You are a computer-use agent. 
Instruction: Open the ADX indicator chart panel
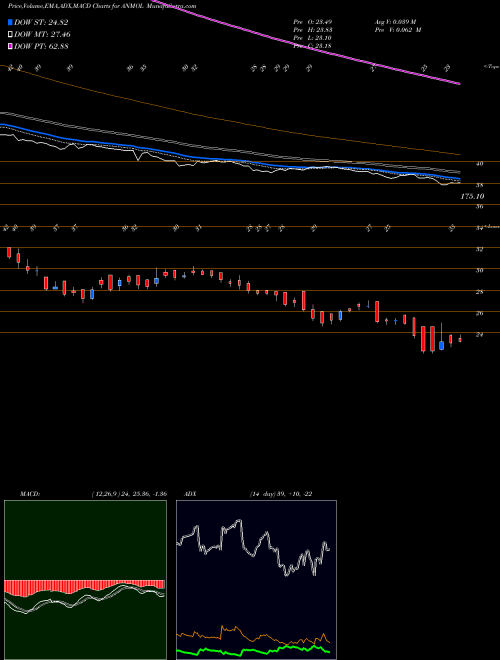[256, 580]
